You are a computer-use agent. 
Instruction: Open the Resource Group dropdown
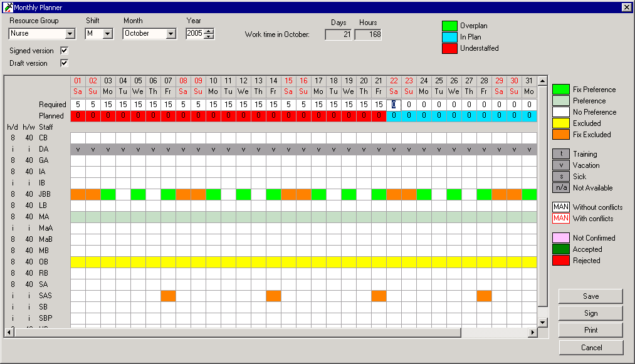coord(70,34)
